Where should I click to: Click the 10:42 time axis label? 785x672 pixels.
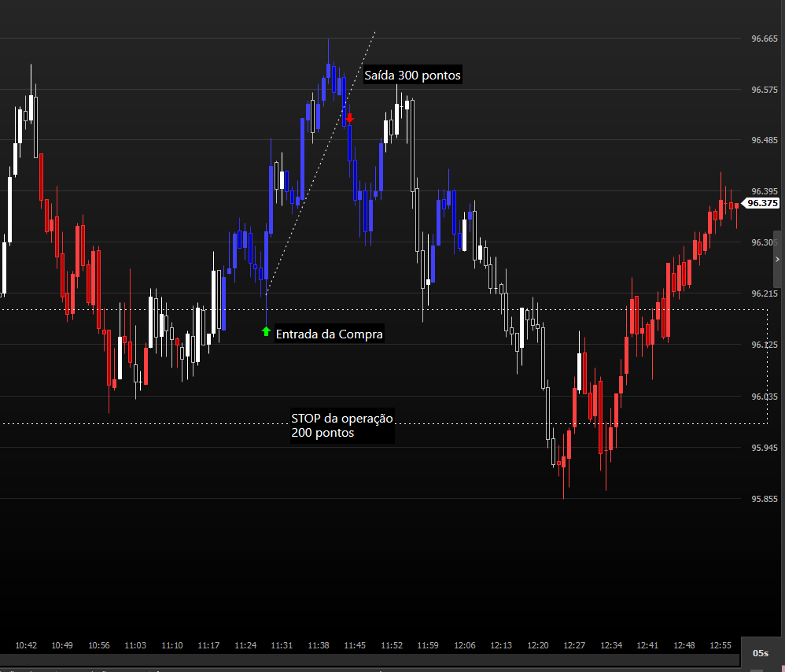[x=26, y=645]
